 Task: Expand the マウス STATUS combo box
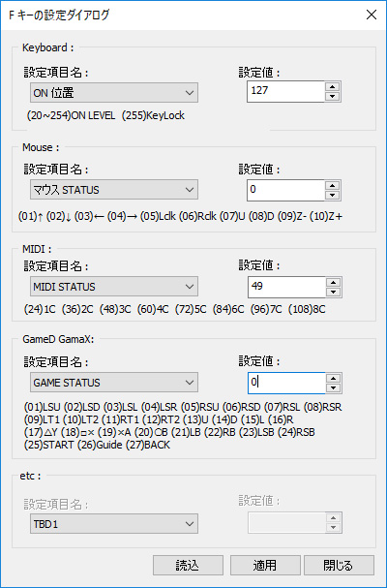(114, 190)
